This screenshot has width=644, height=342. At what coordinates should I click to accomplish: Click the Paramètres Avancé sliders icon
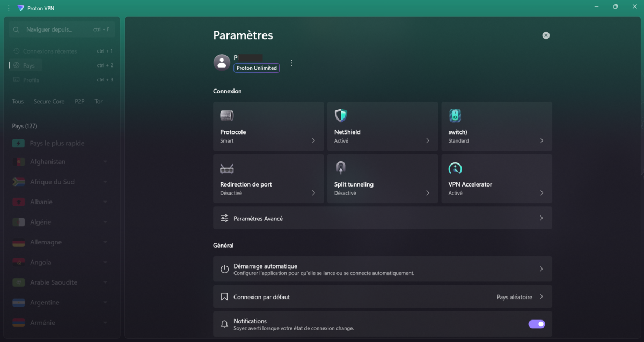click(x=225, y=218)
